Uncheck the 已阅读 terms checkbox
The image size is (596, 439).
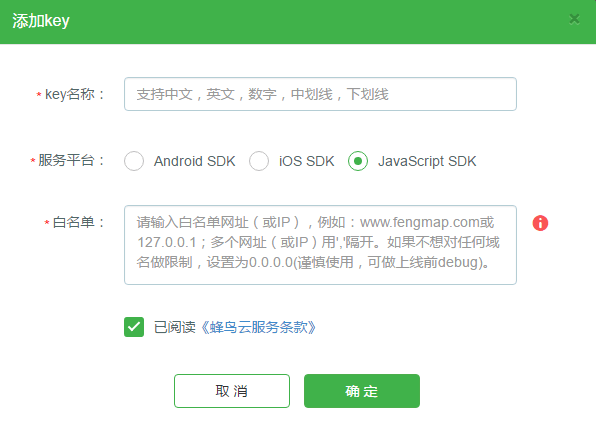click(x=134, y=327)
